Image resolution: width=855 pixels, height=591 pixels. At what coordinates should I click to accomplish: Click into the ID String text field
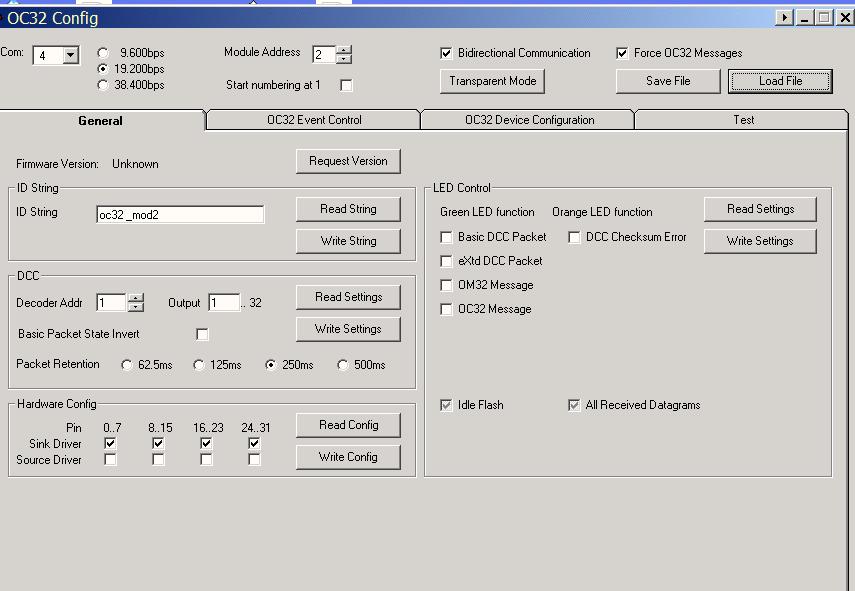180,215
